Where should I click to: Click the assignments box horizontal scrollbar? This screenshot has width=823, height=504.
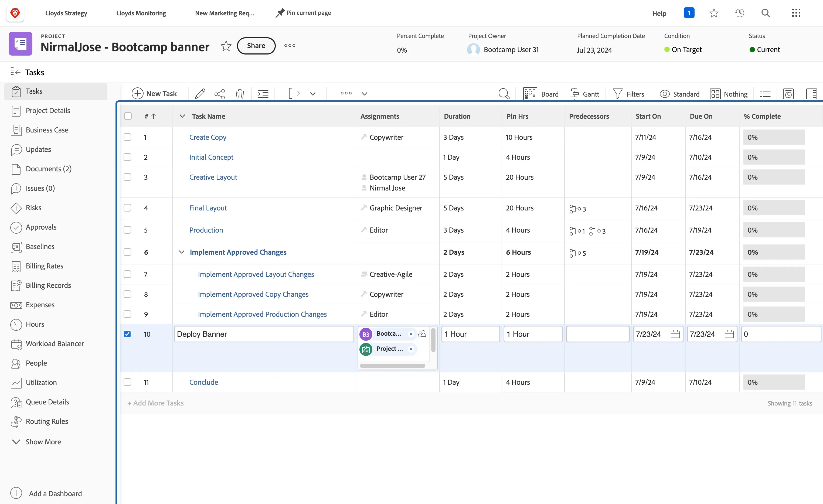(392, 366)
